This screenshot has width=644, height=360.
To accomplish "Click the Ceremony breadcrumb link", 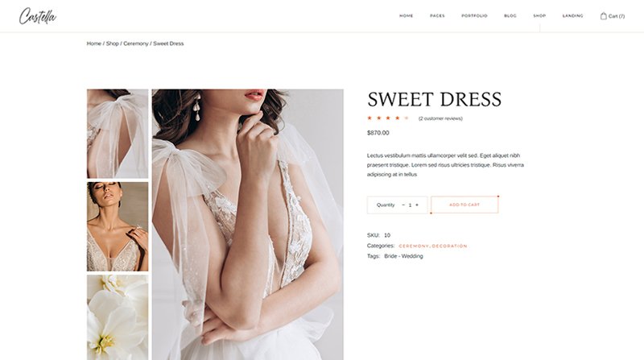I will (x=135, y=43).
